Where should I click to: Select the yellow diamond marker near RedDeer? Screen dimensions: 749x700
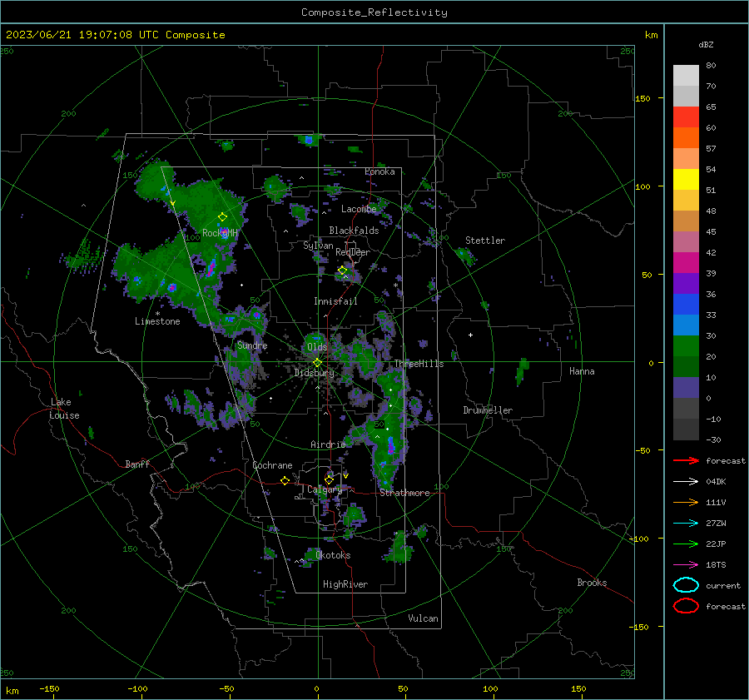click(x=343, y=271)
